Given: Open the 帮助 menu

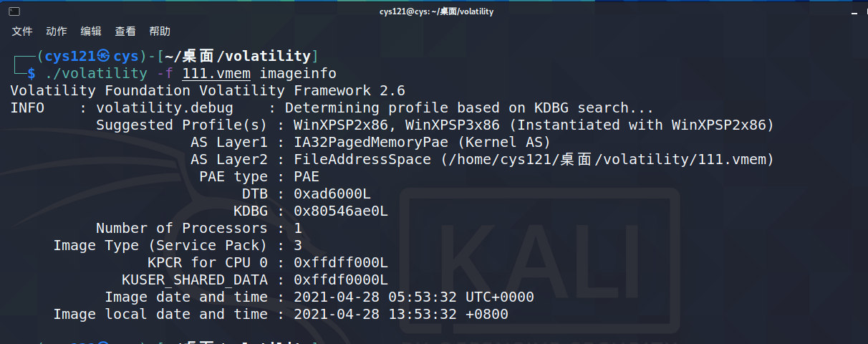Looking at the screenshot, I should (160, 32).
